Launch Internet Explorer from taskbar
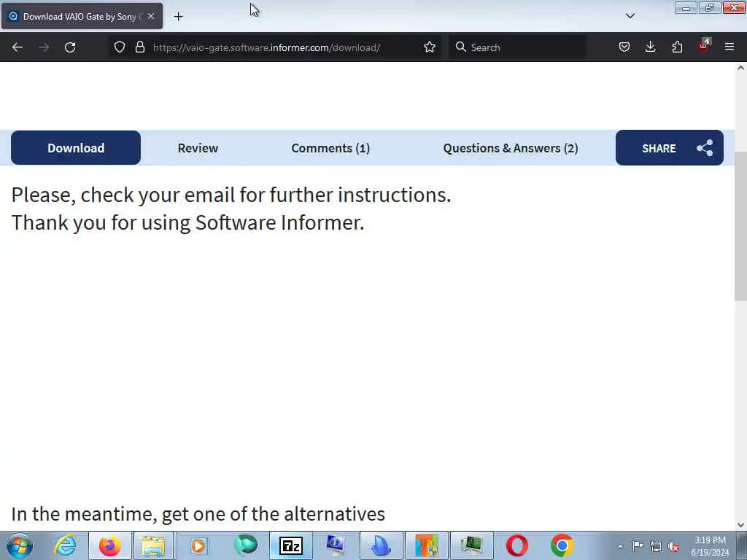Image resolution: width=747 pixels, height=560 pixels. [x=65, y=545]
